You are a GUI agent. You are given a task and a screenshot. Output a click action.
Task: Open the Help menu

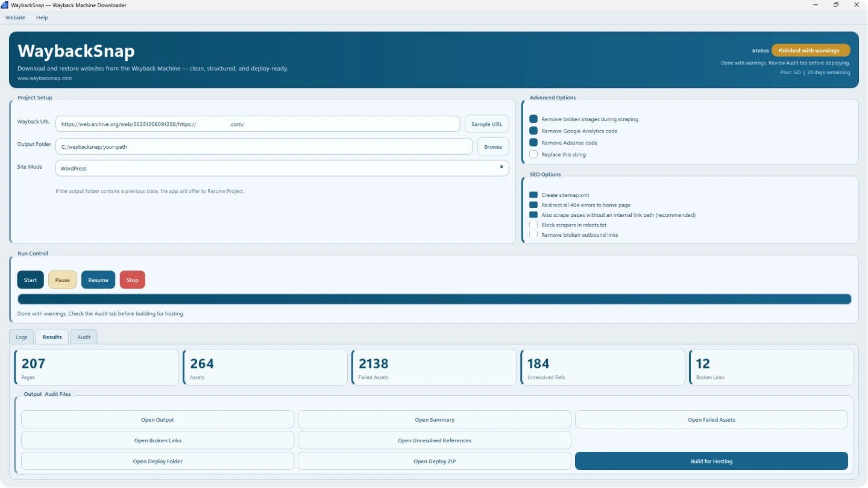point(42,17)
